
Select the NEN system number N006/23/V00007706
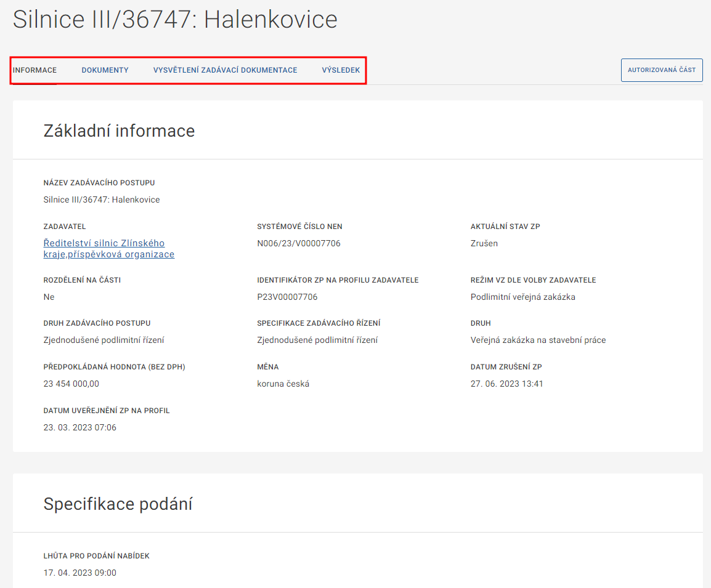tap(299, 243)
